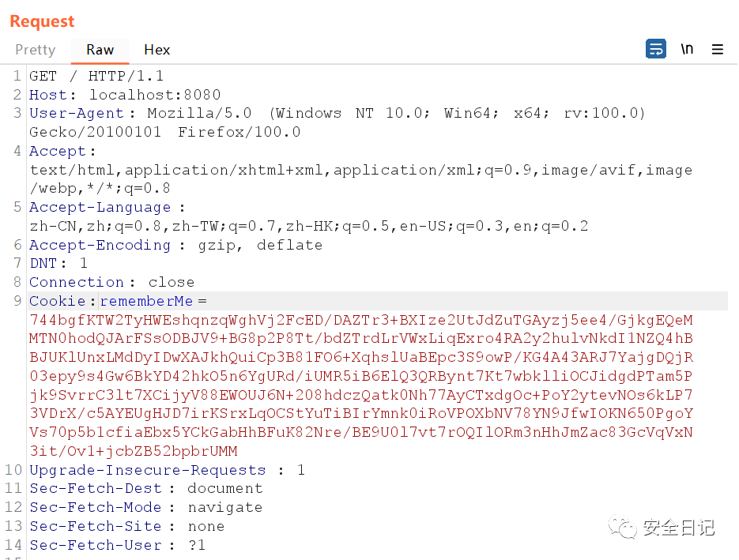The image size is (739, 560).
Task: Click the WeChat watermark logo icon
Action: 624,526
